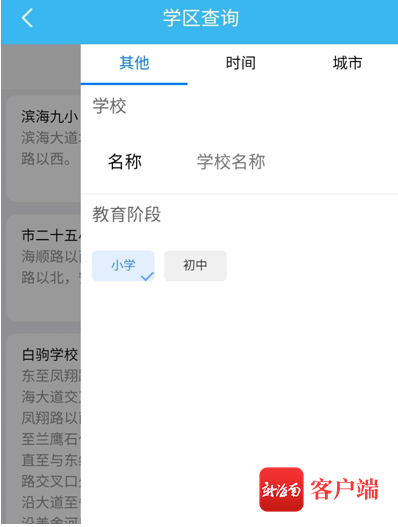This screenshot has width=398, height=527.
Task: Click the 教育阶段 section heading
Action: pyautogui.click(x=126, y=214)
